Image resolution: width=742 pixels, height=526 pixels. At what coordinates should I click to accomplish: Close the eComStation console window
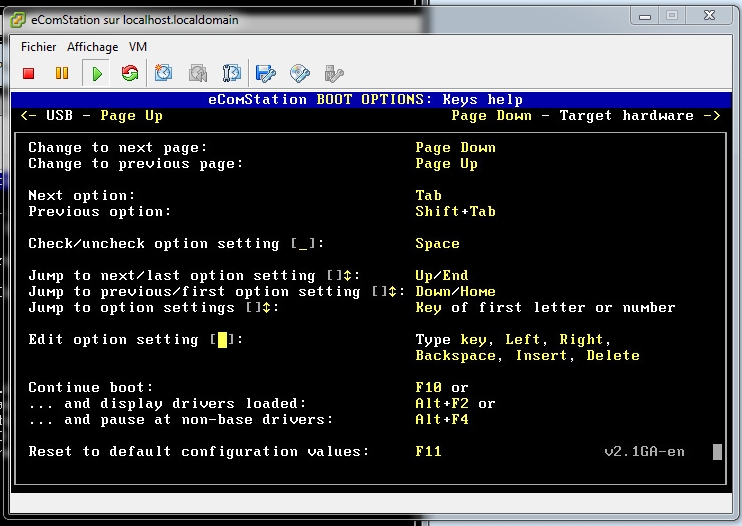click(x=709, y=16)
